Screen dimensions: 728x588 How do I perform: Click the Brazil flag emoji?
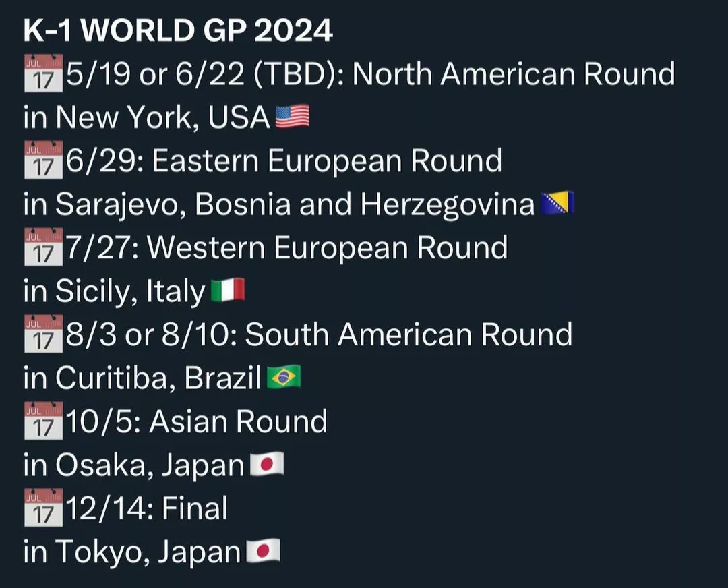pyautogui.click(x=284, y=378)
